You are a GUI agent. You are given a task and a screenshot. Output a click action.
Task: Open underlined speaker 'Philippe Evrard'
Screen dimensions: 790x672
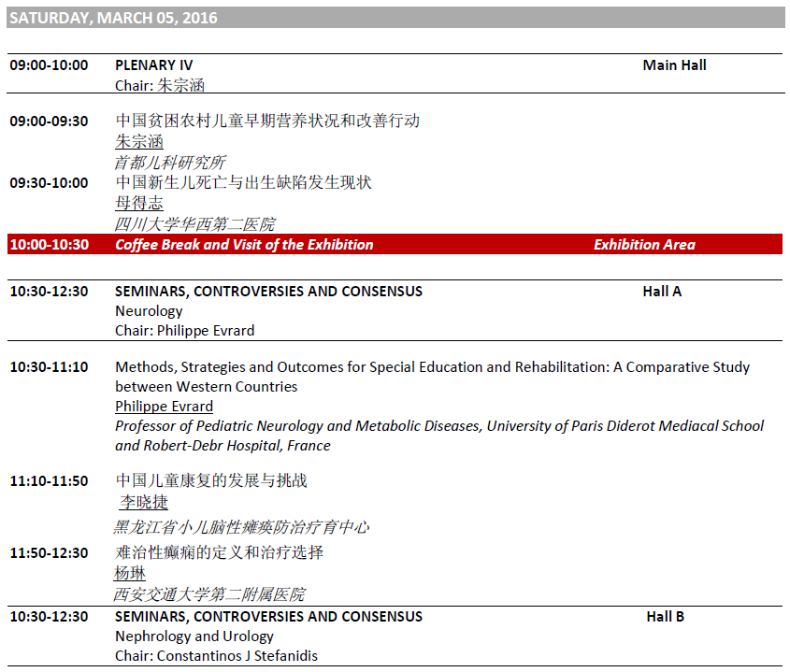tap(165, 407)
